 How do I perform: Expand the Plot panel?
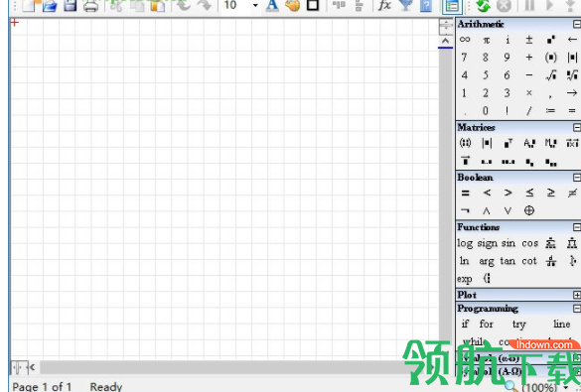point(577,295)
